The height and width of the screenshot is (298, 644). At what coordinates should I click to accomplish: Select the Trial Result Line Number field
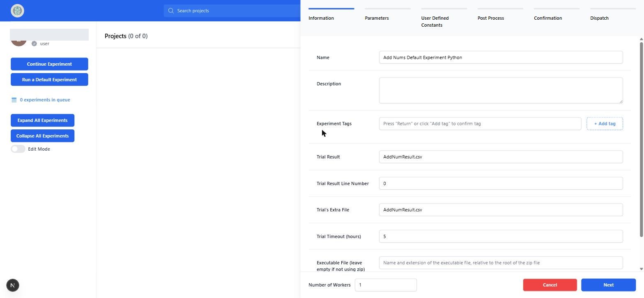[x=501, y=183]
